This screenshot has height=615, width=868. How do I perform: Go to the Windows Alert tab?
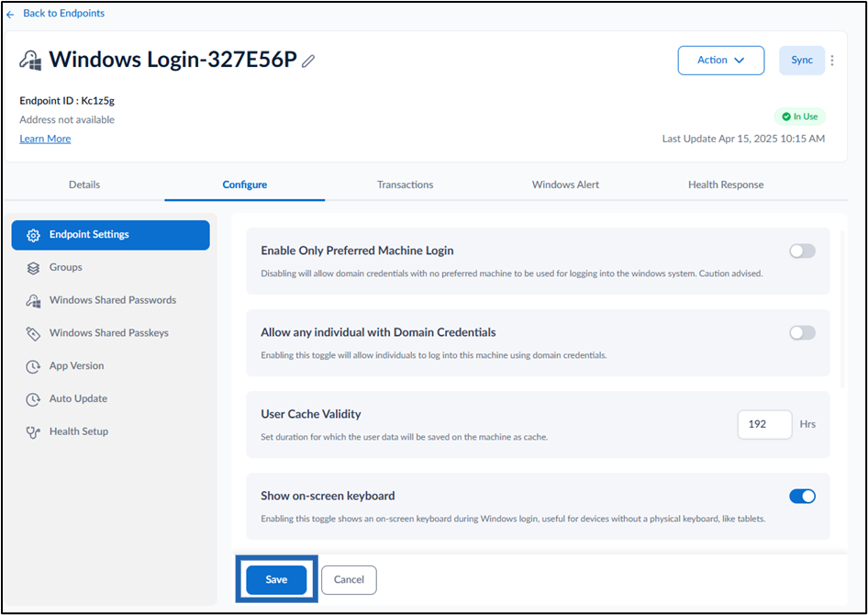pos(565,184)
